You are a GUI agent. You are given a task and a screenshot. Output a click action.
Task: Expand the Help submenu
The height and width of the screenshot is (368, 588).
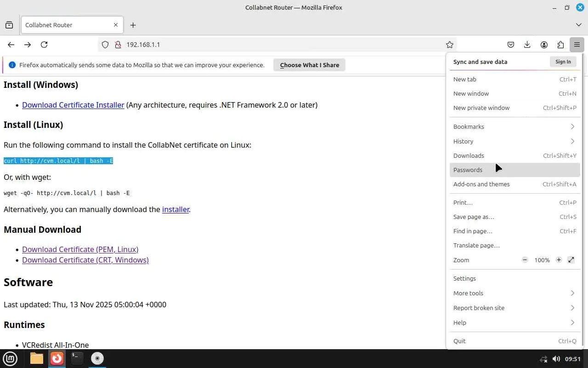514,322
